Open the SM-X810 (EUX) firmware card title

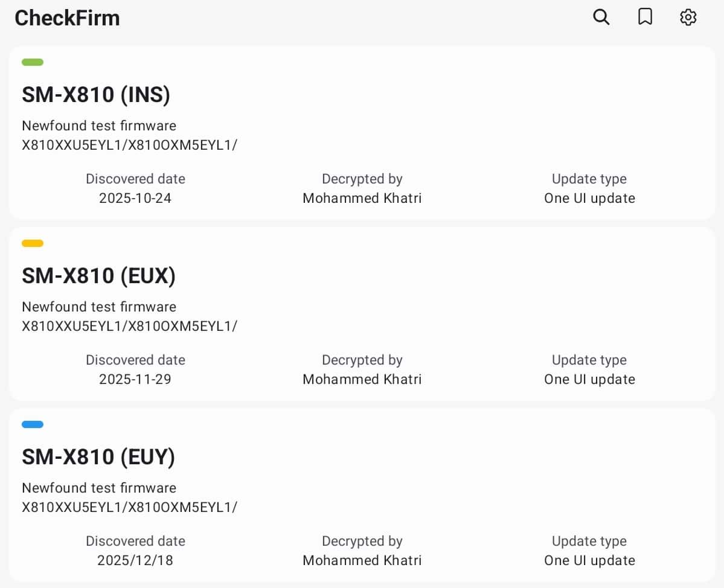99,276
